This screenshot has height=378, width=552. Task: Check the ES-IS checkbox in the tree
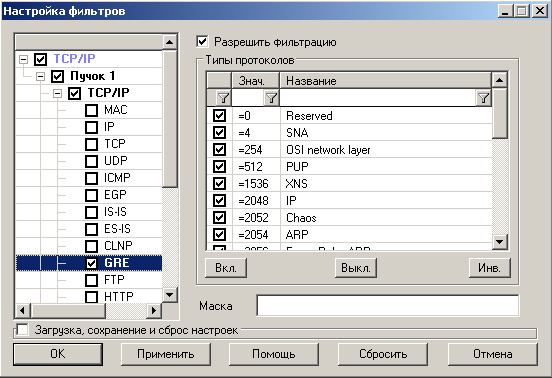(92, 229)
